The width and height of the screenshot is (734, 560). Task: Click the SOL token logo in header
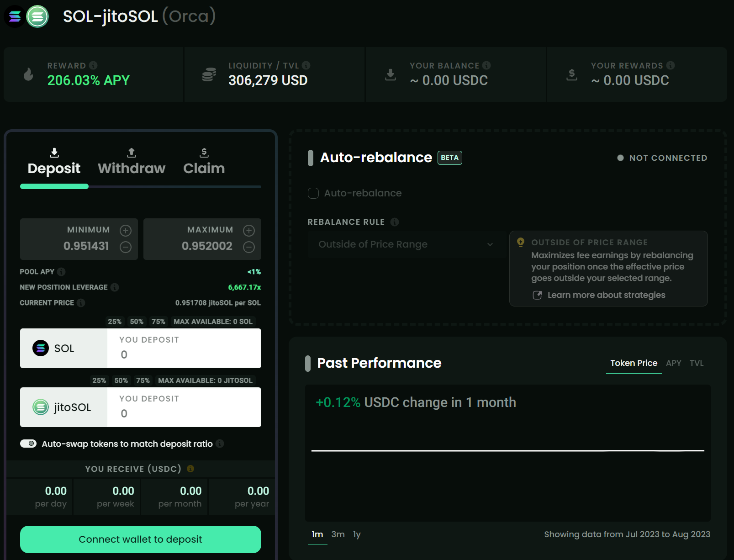point(15,17)
